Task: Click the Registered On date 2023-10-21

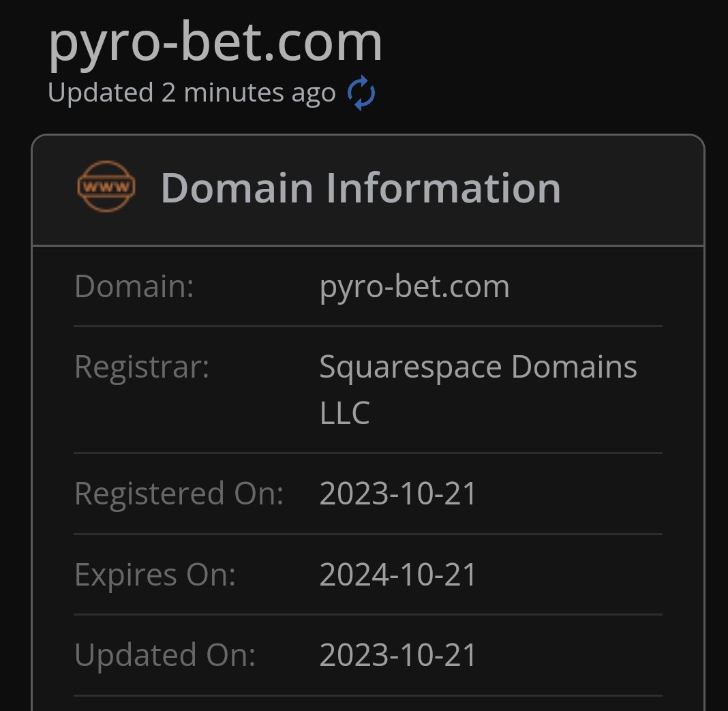Action: pos(398,493)
